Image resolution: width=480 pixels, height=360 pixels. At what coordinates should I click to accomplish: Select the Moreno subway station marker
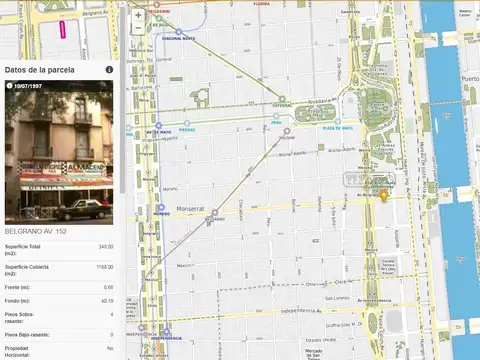coord(161,207)
